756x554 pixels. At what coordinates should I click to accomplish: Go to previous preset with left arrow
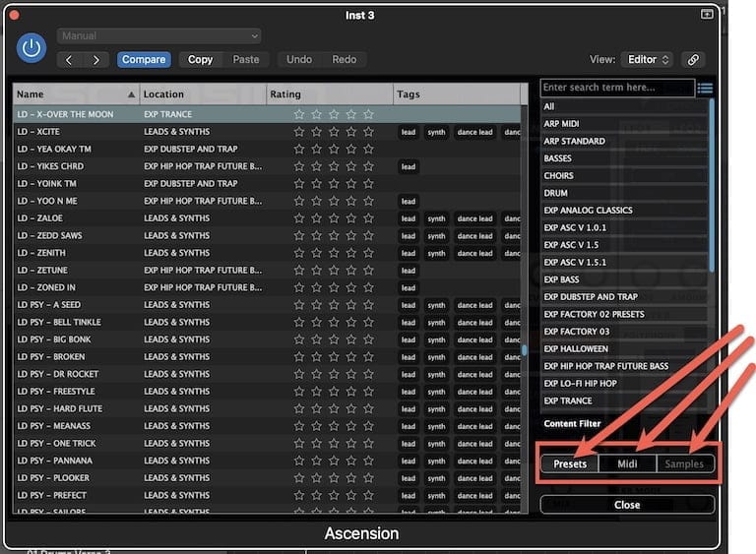69,60
